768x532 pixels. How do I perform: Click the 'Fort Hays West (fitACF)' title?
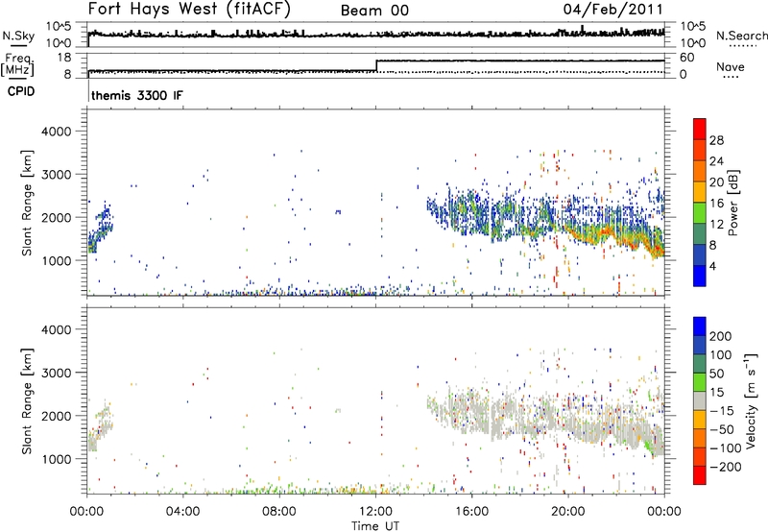(x=189, y=9)
